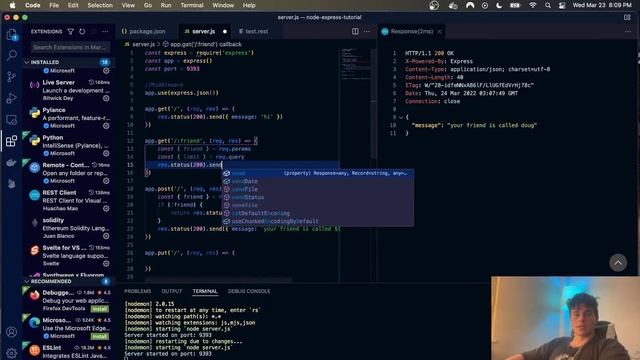Screen dimensions: 640x360
Task: Show the DEBUG CONSOLE panel tab
Action: pyautogui.click(x=249, y=291)
